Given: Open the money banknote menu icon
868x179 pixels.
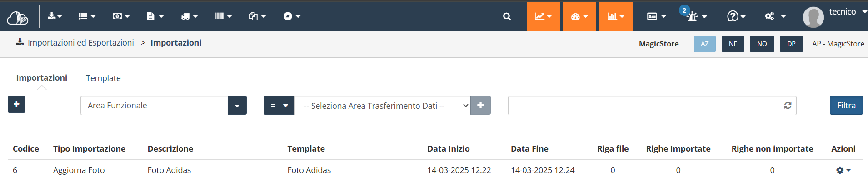Looking at the screenshot, I should click(x=121, y=16).
